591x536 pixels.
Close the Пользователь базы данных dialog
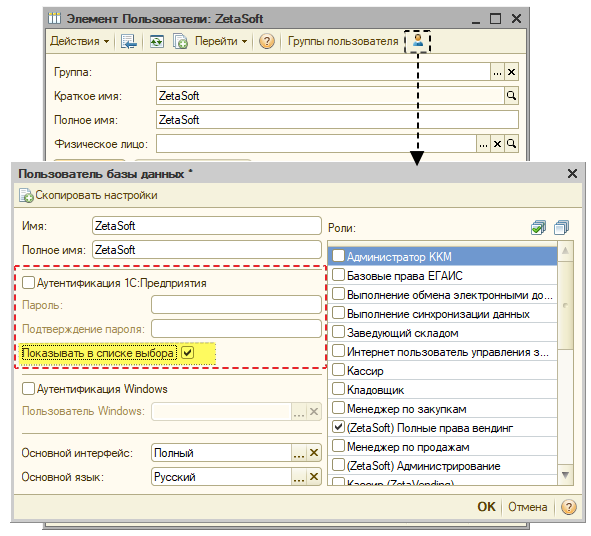(x=572, y=173)
